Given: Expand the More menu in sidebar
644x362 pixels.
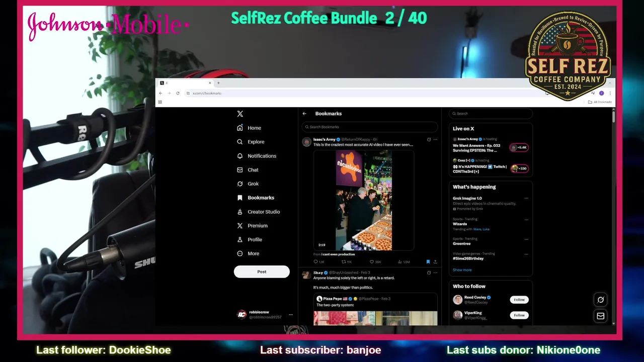Looking at the screenshot, I should pyautogui.click(x=248, y=253).
